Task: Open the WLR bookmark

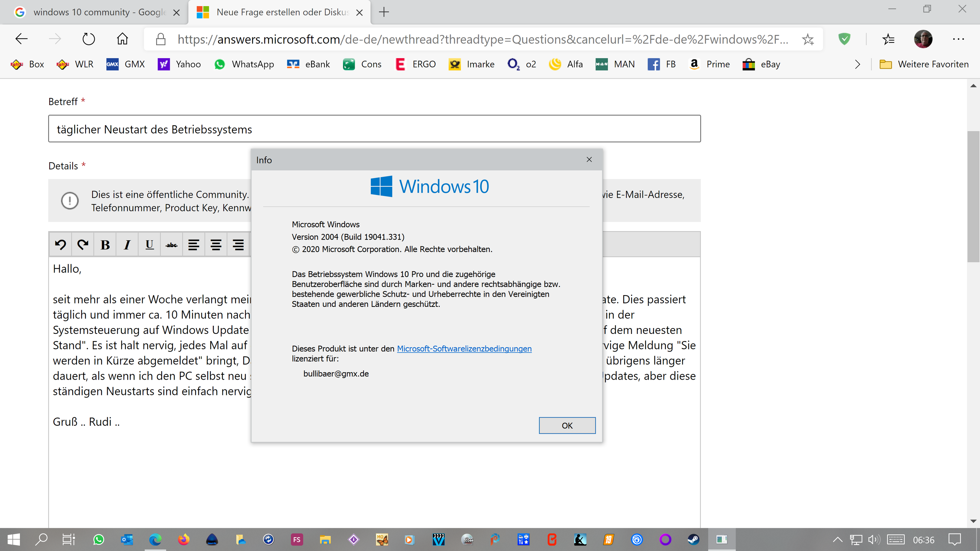Action: pos(75,64)
